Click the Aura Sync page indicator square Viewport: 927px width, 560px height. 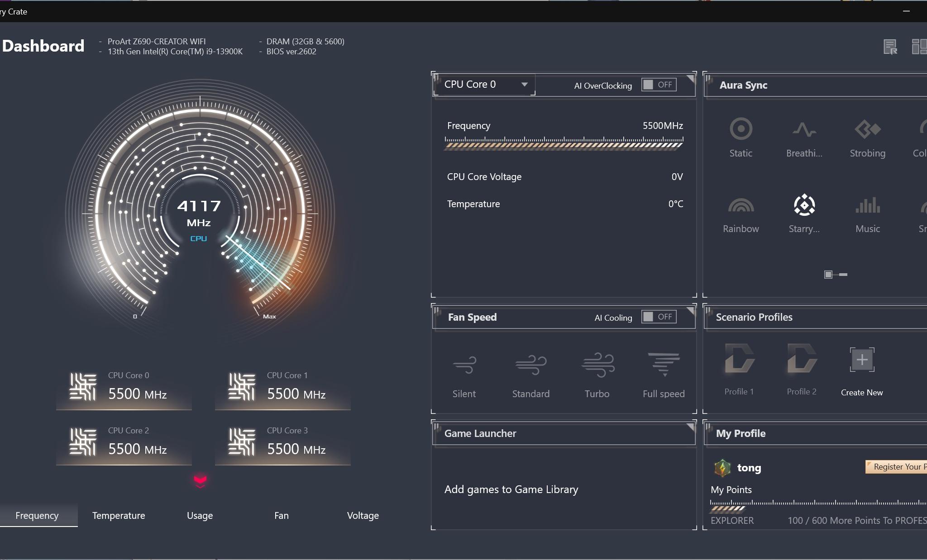[828, 275]
